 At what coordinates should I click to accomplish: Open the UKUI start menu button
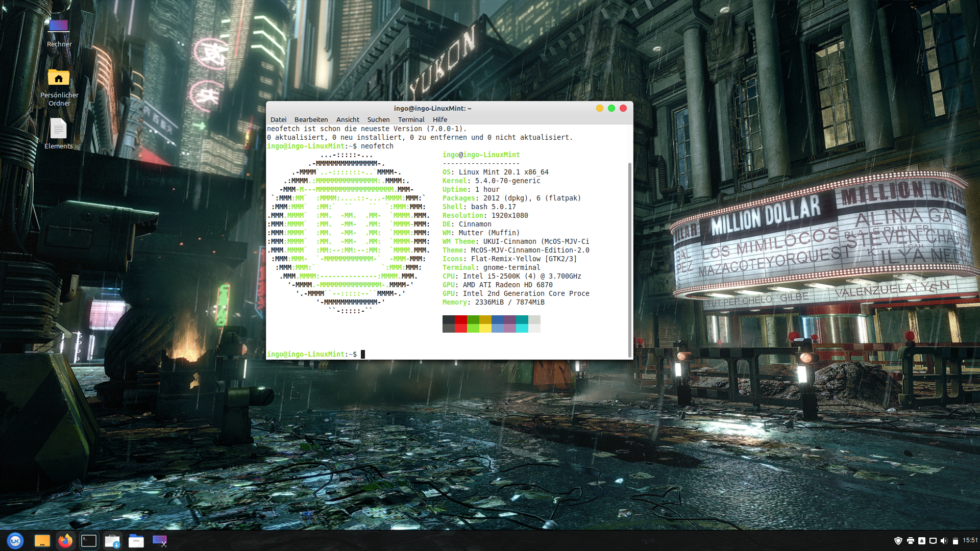[x=15, y=541]
